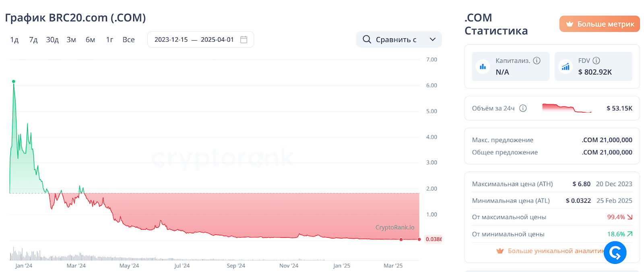This screenshot has height=272, width=644.
Task: Click ATL date 25 Feb 2025
Action: point(614,200)
